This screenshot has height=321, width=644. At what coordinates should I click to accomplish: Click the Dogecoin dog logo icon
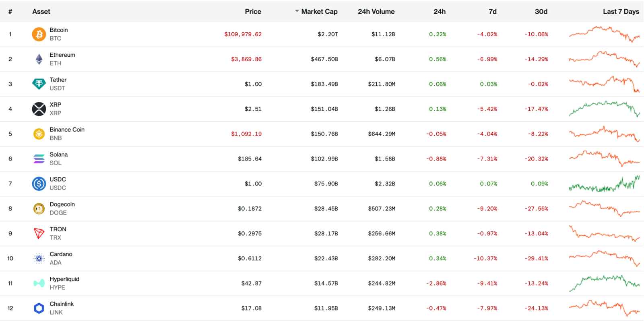click(x=39, y=209)
